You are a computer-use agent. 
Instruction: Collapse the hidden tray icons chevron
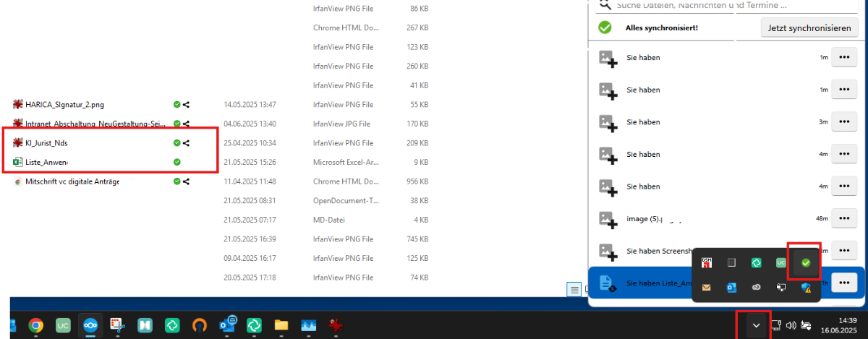point(756,326)
